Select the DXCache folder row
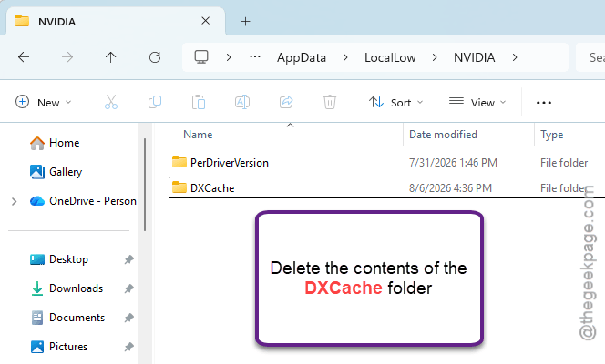605x364 pixels. tap(386, 187)
